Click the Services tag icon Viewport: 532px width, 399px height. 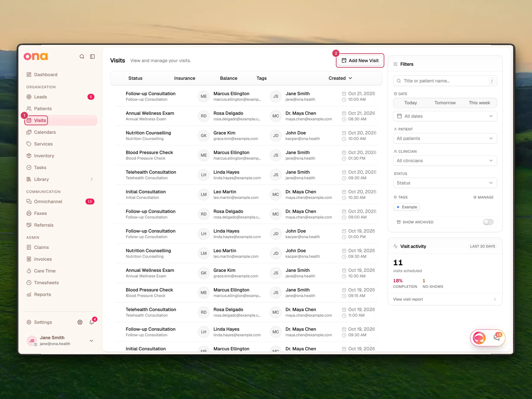29,144
